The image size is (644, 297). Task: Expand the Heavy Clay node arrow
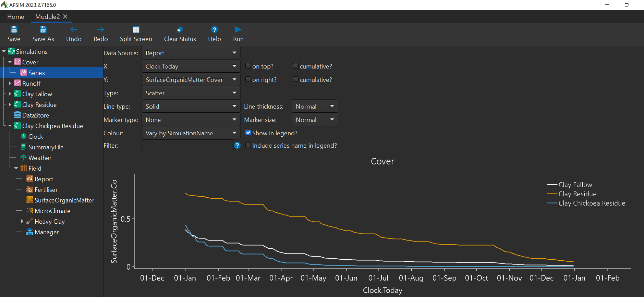coord(22,221)
